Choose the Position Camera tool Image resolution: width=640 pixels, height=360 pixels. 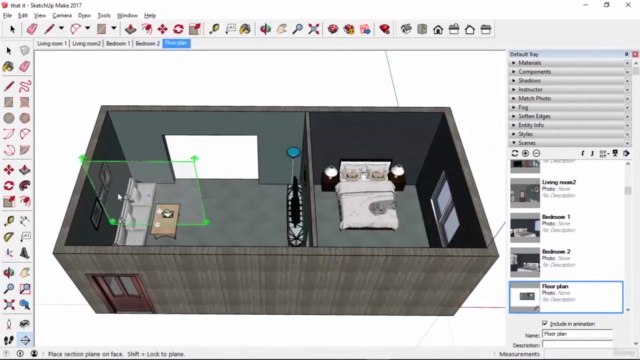[9, 324]
